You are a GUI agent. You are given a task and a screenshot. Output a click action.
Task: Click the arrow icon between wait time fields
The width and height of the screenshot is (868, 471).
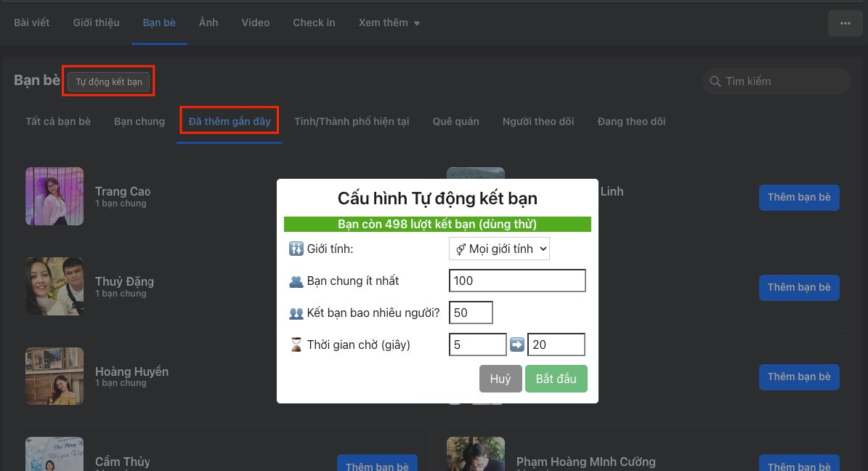coord(517,345)
